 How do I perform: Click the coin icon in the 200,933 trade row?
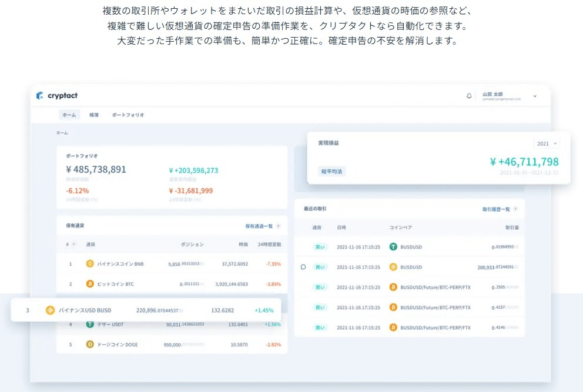[393, 267]
